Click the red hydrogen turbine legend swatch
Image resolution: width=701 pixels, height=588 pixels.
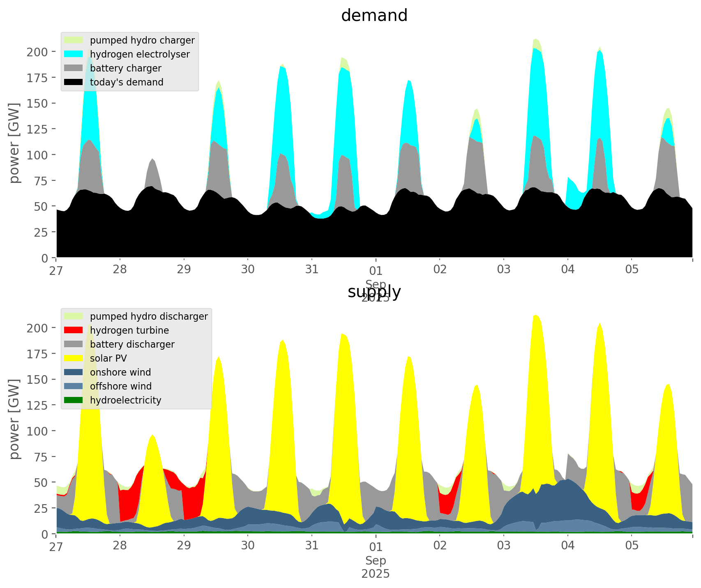(74, 330)
